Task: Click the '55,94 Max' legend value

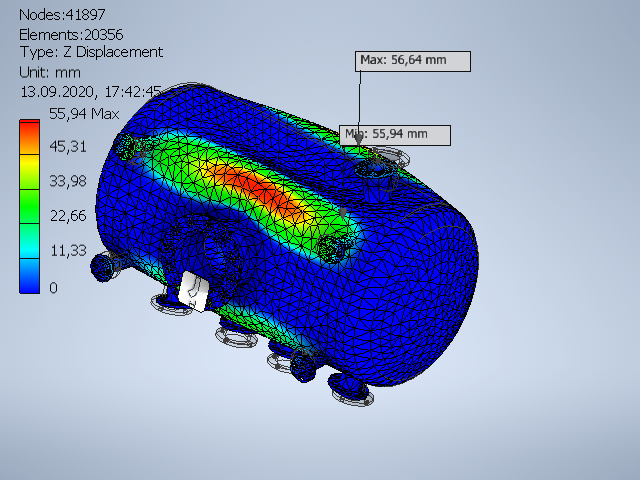Action: 84,113
